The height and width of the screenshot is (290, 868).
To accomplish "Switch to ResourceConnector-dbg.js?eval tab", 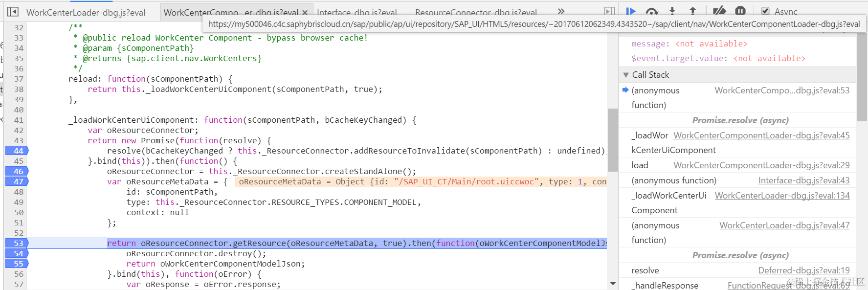I will [476, 12].
